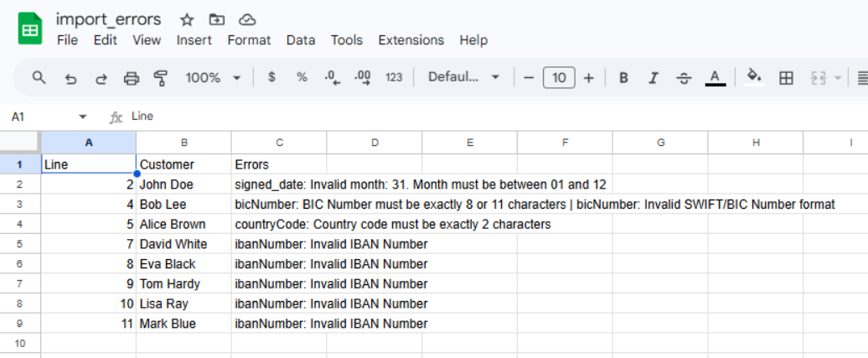Screen dimensions: 868x358
Task: Open more number formats 123
Action: [394, 78]
